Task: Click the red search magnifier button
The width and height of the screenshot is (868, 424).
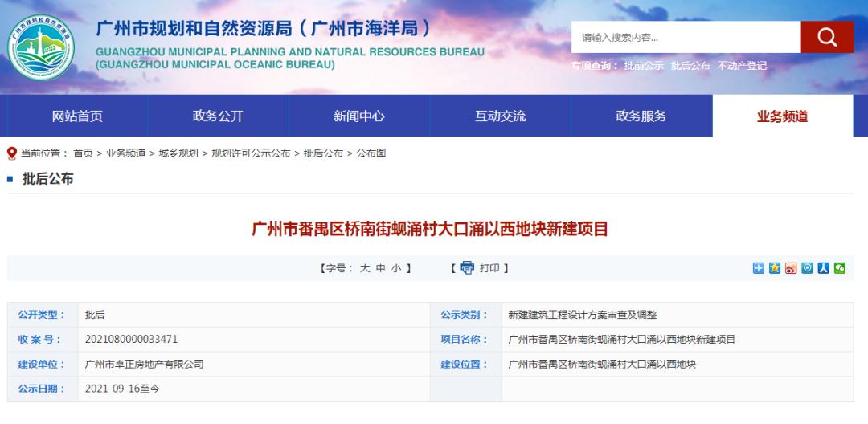Action: [x=827, y=38]
